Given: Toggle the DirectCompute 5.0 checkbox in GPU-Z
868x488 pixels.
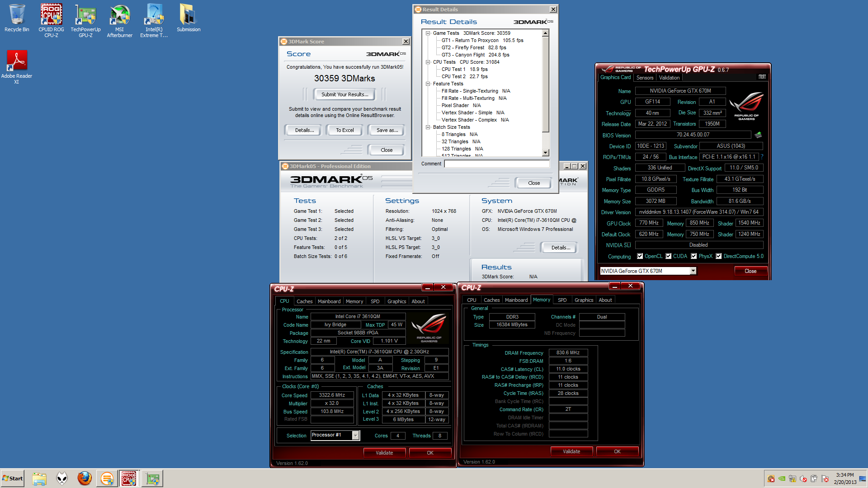Looking at the screenshot, I should (718, 256).
